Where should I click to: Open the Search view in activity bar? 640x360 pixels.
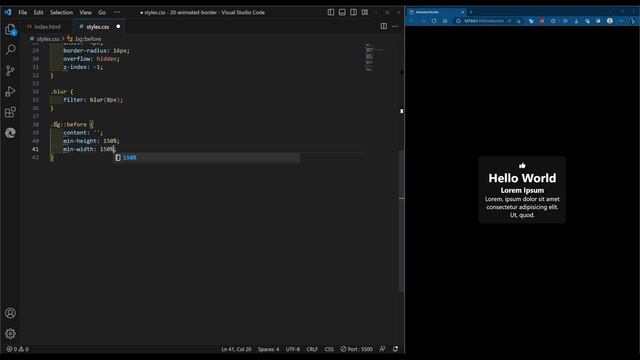tap(11, 50)
